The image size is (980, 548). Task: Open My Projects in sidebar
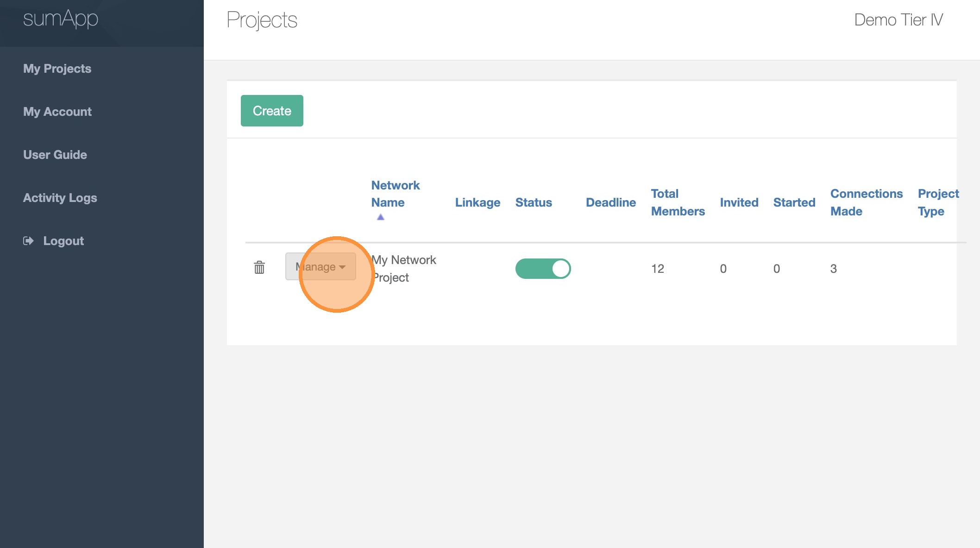[57, 69]
